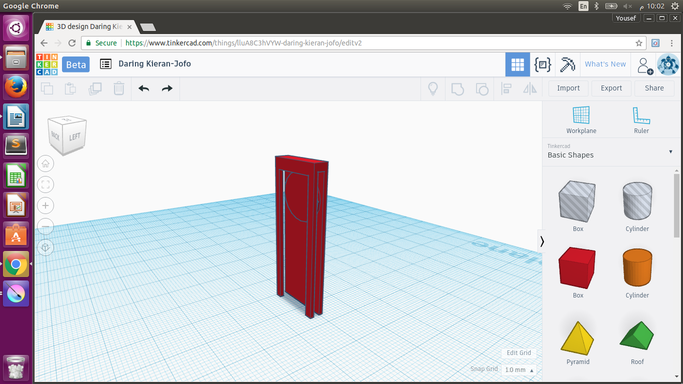Image resolution: width=683 pixels, height=384 pixels.
Task: Click the Group shapes icon
Action: [457, 89]
